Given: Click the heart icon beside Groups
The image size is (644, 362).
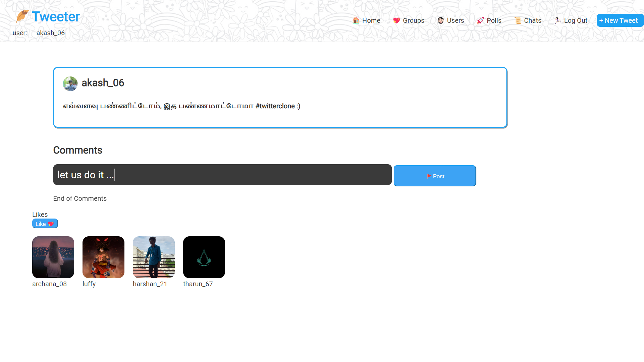Looking at the screenshot, I should (396, 20).
